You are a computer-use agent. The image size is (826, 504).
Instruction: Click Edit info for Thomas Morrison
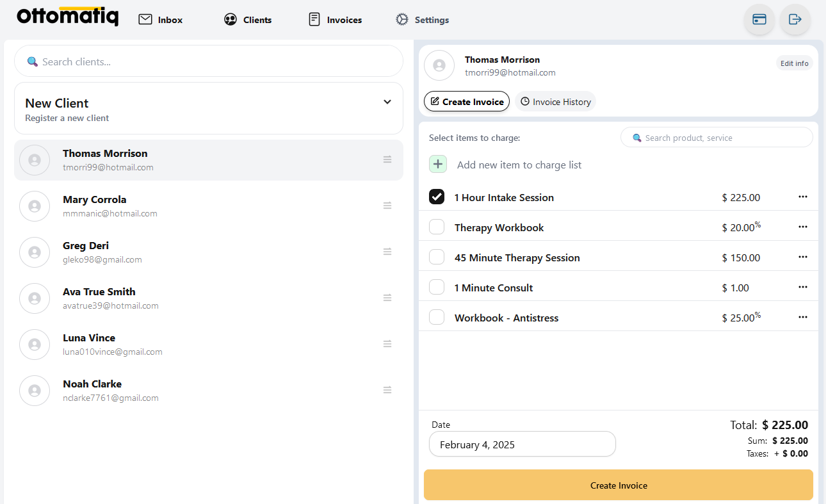[x=794, y=63]
